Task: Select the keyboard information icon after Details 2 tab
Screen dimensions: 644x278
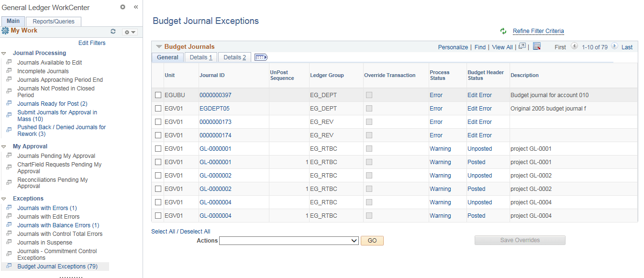Action: 260,56
